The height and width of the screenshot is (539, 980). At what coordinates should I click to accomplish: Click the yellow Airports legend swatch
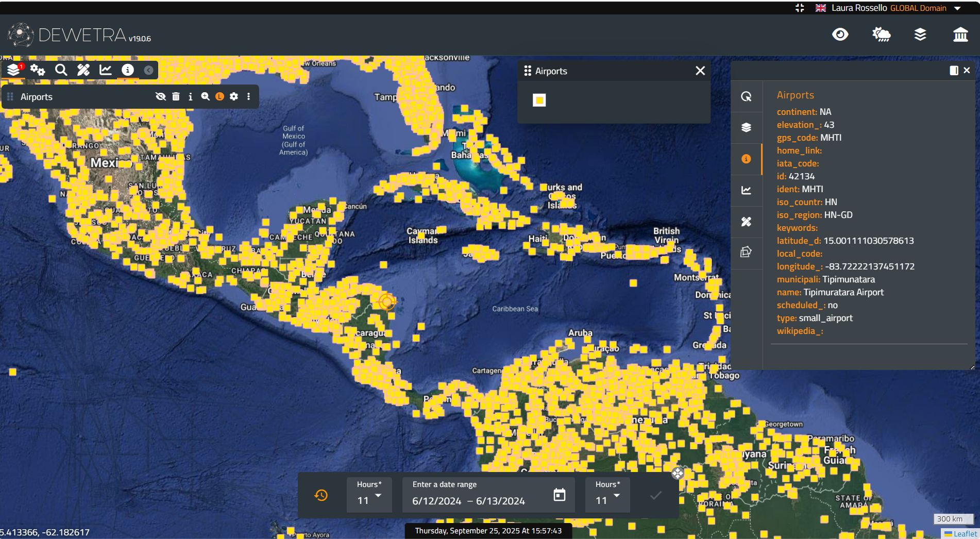pos(539,100)
